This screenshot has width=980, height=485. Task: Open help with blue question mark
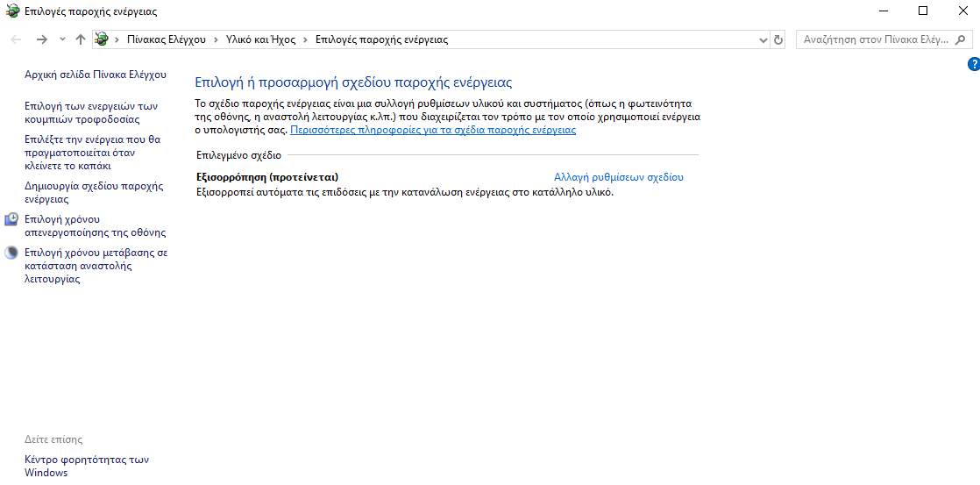click(973, 64)
